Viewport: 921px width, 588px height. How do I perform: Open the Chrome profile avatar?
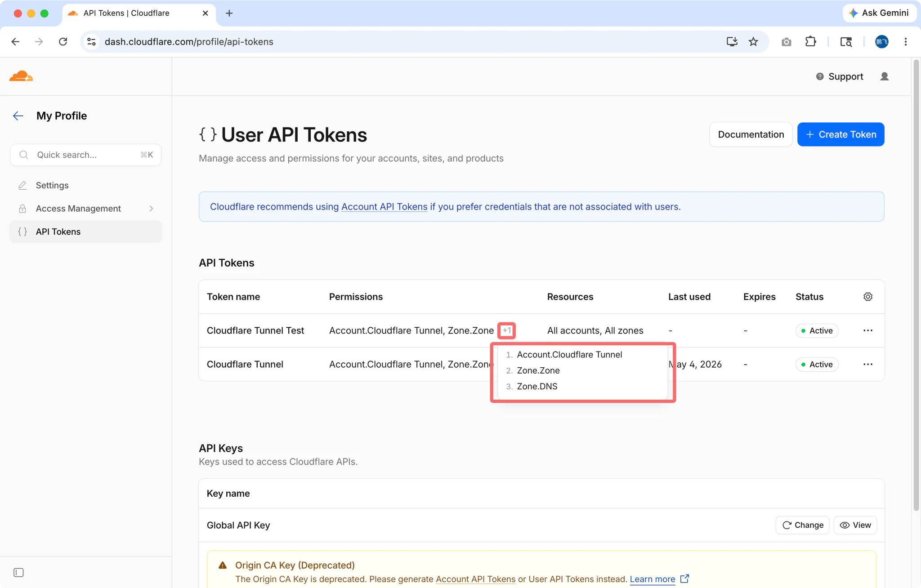coord(881,42)
